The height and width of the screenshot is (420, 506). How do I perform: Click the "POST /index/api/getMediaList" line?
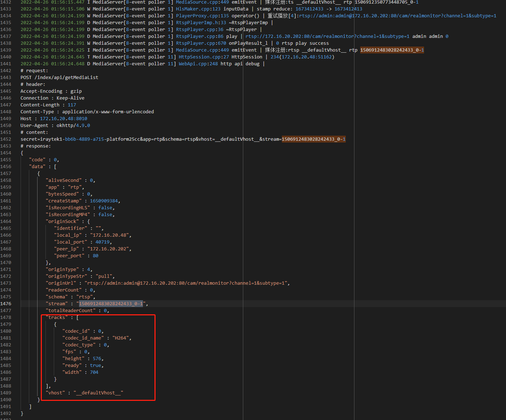(59, 78)
